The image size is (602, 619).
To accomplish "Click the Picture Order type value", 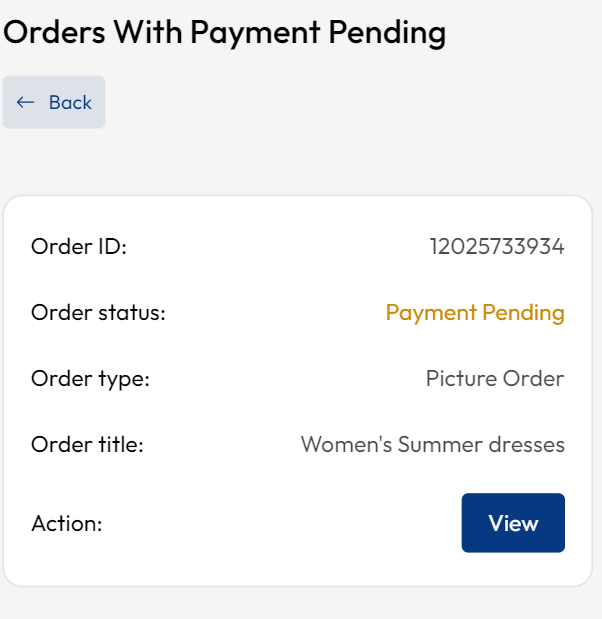I will (494, 379).
